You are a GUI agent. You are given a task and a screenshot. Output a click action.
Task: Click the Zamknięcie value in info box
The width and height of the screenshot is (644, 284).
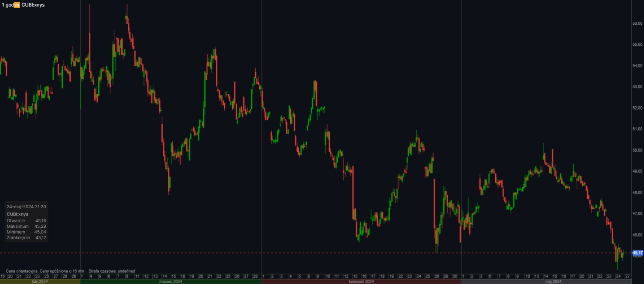[x=41, y=237]
